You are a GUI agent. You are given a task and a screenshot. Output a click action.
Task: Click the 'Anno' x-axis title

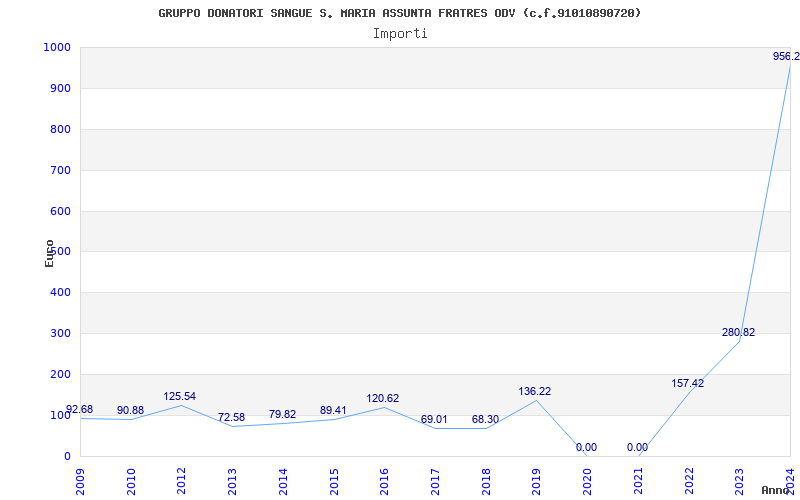pos(777,491)
